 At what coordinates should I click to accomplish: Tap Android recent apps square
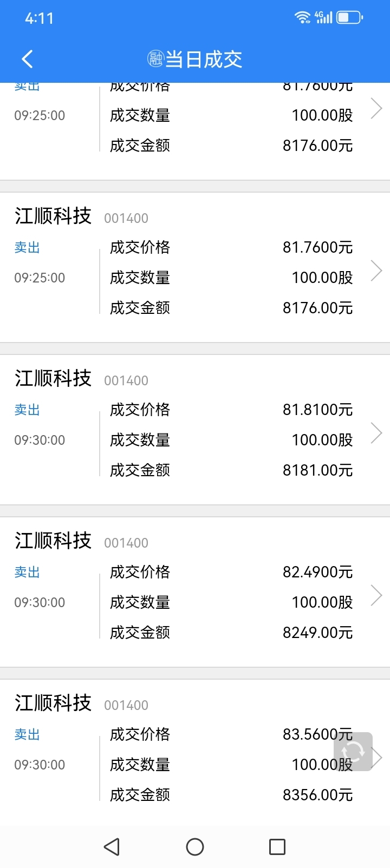click(x=277, y=846)
